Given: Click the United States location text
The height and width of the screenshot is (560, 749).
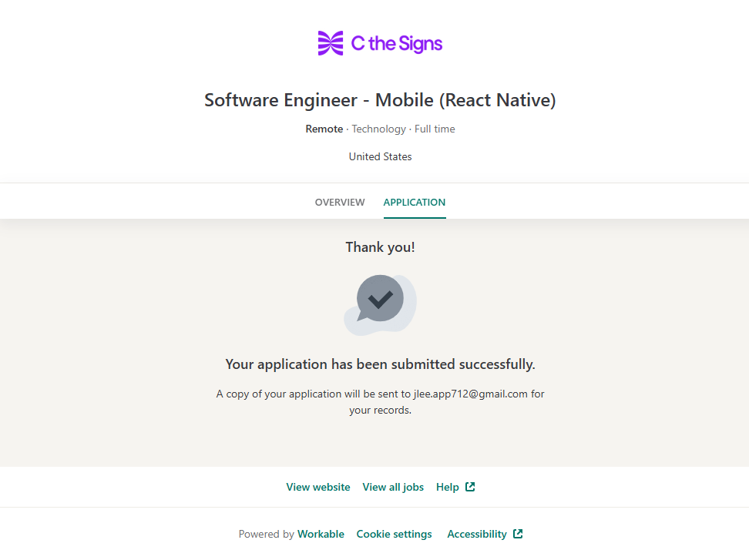Looking at the screenshot, I should pos(380,156).
